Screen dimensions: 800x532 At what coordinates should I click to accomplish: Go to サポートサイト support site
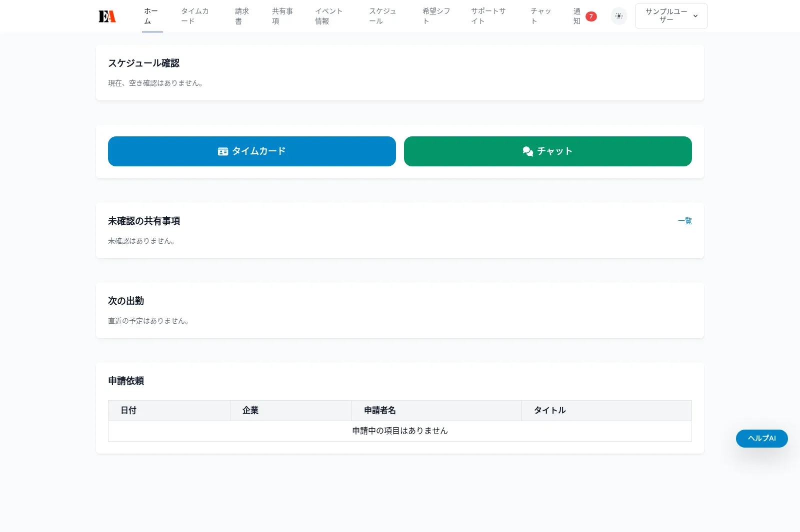point(487,15)
